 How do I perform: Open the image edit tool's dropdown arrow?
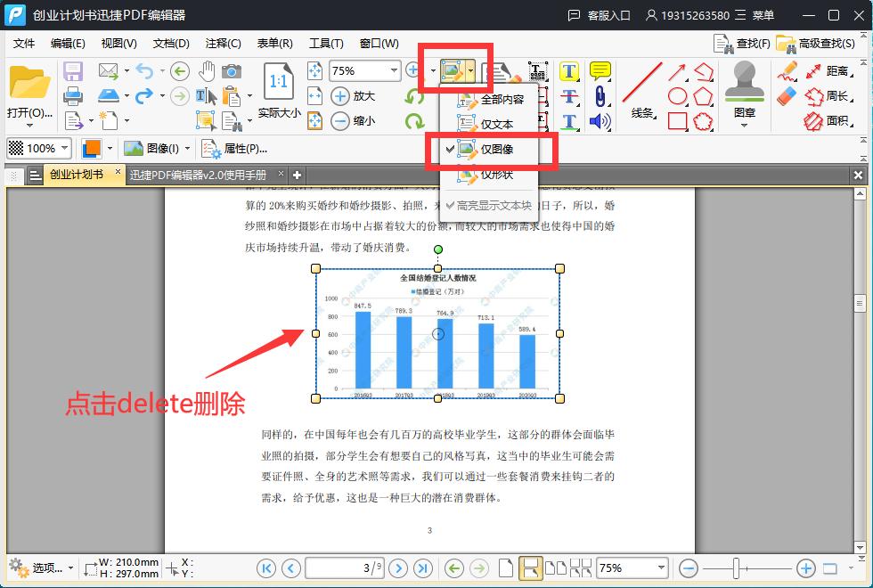(469, 69)
